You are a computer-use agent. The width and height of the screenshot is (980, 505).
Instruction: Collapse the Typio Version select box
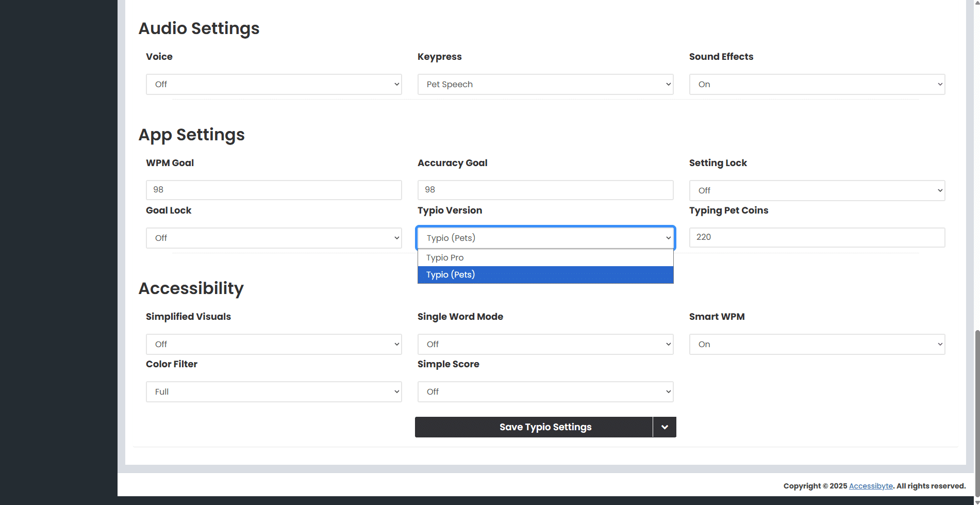(x=545, y=238)
